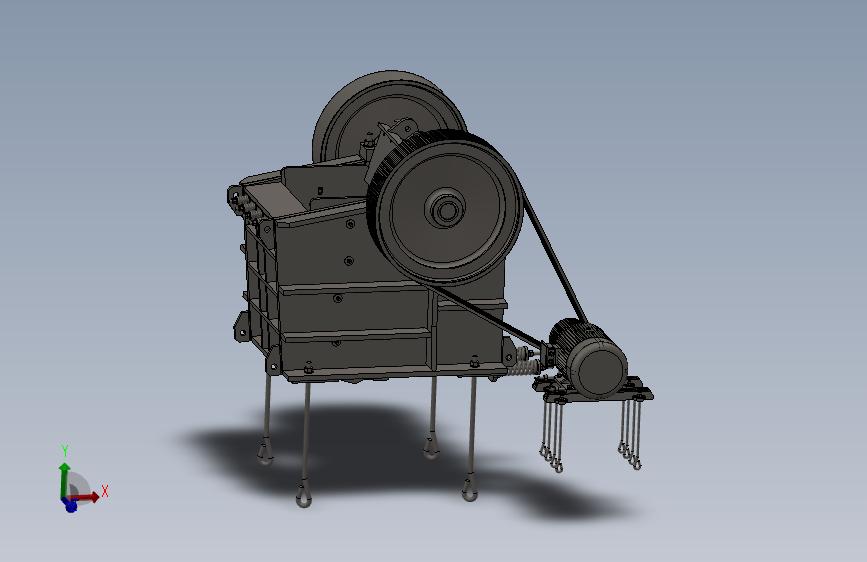Click the red X axis arrow of triad
Viewport: 867px width, 562px height.
click(x=86, y=497)
